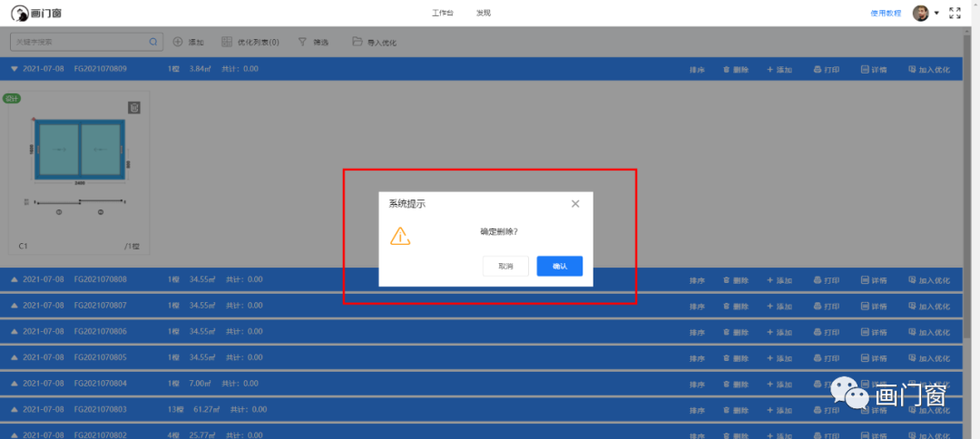Screen dimensions: 980x439
Task: Open the user avatar dropdown arrow
Action: [x=936, y=14]
